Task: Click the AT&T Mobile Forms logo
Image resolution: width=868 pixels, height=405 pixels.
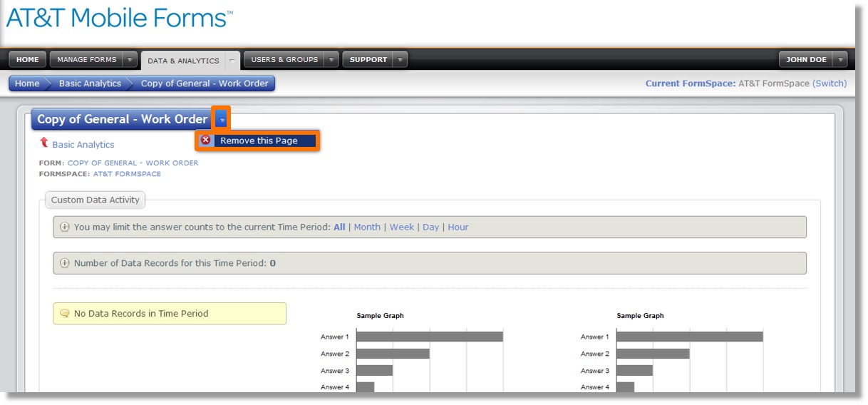Action: coord(119,19)
